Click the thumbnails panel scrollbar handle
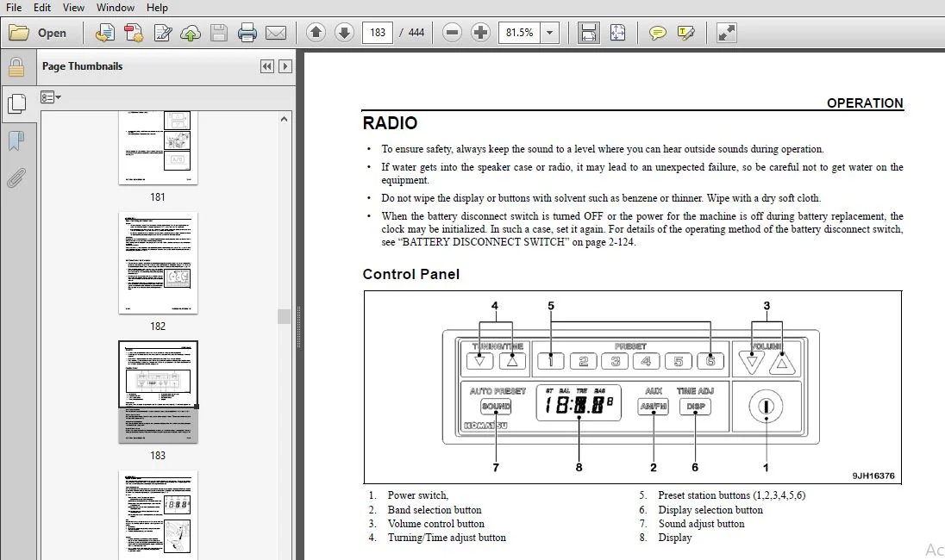 284,316
